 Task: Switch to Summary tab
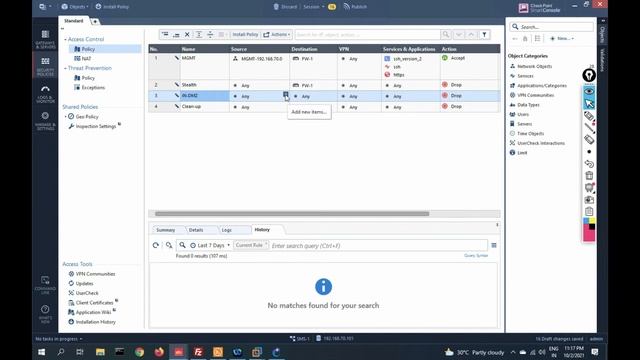166,230
